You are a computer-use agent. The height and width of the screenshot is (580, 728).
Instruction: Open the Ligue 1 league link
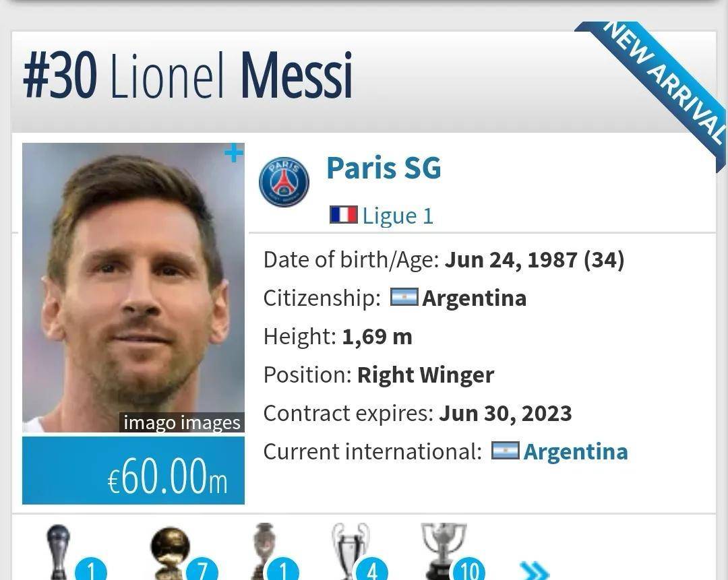pyautogui.click(x=398, y=216)
